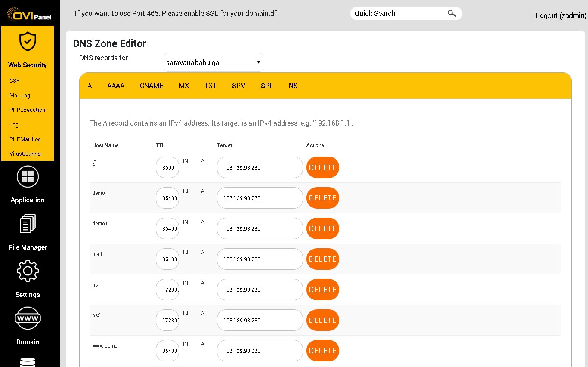This screenshot has height=367, width=588.
Task: Delete the mail host A record
Action: pyautogui.click(x=322, y=259)
